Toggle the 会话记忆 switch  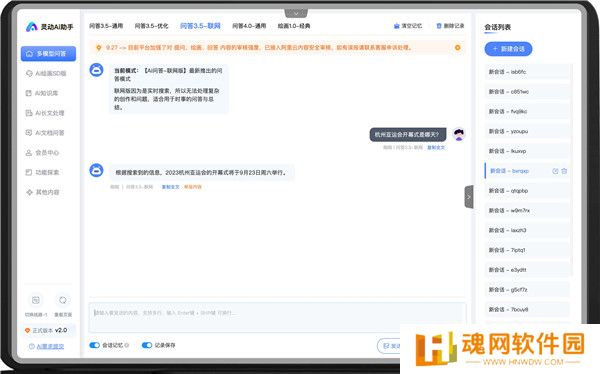click(x=95, y=345)
